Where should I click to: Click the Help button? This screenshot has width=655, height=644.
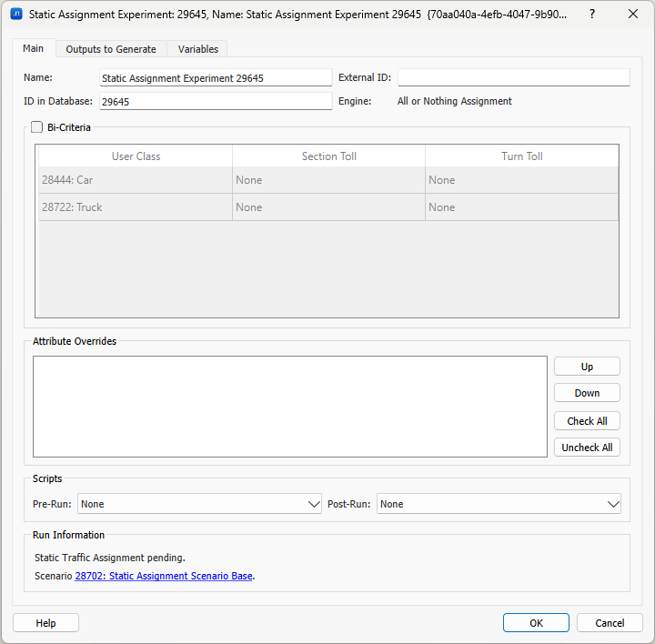[45, 623]
